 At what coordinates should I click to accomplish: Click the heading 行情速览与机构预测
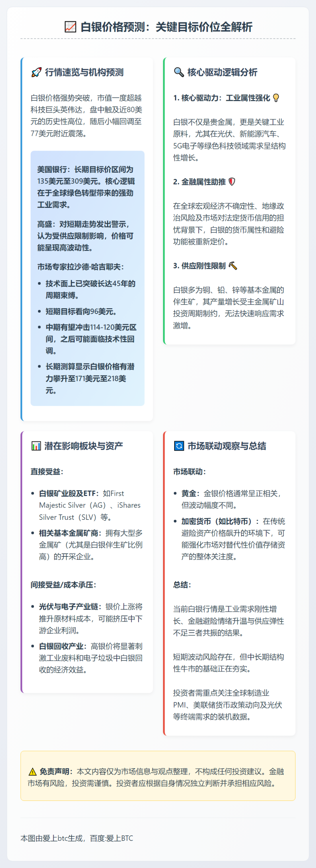[84, 72]
